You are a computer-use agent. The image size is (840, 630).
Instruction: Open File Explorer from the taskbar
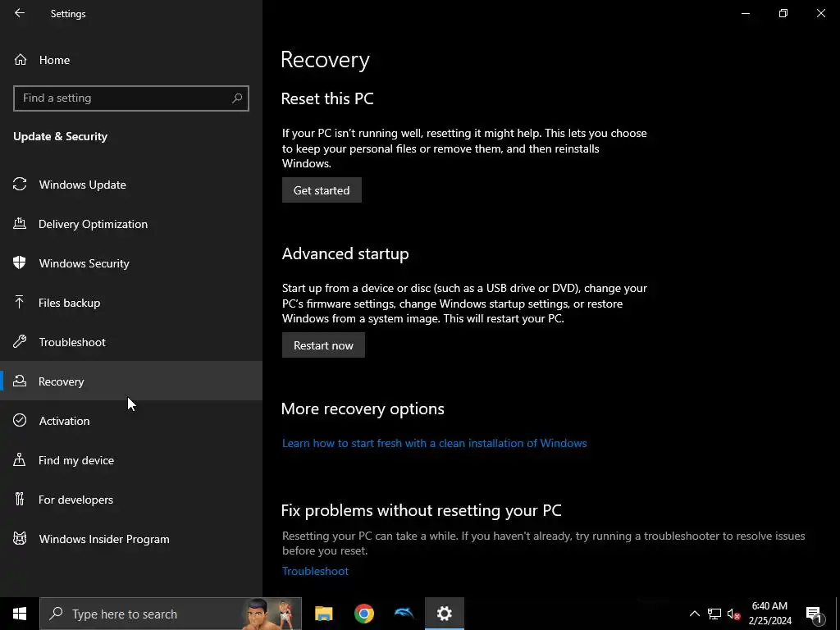(323, 614)
